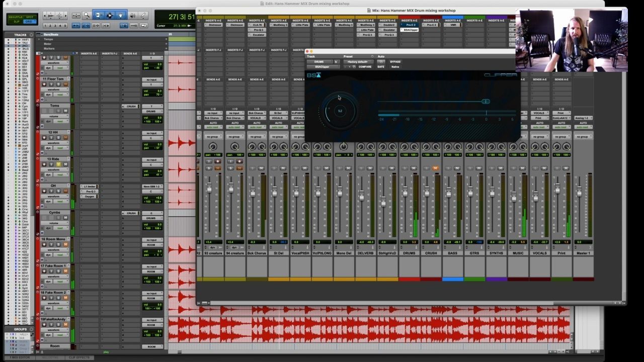Record-enable the 93 creature channel
The height and width of the screenshot is (362, 644).
click(218, 161)
